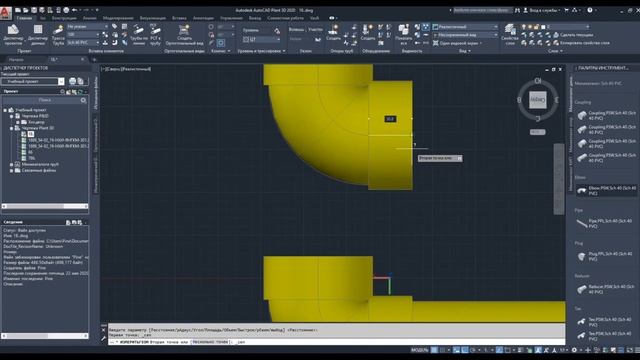Select the Pipe PPL Sch 40 palette tool
Screen dimensions: 640x360
[x=606, y=223]
